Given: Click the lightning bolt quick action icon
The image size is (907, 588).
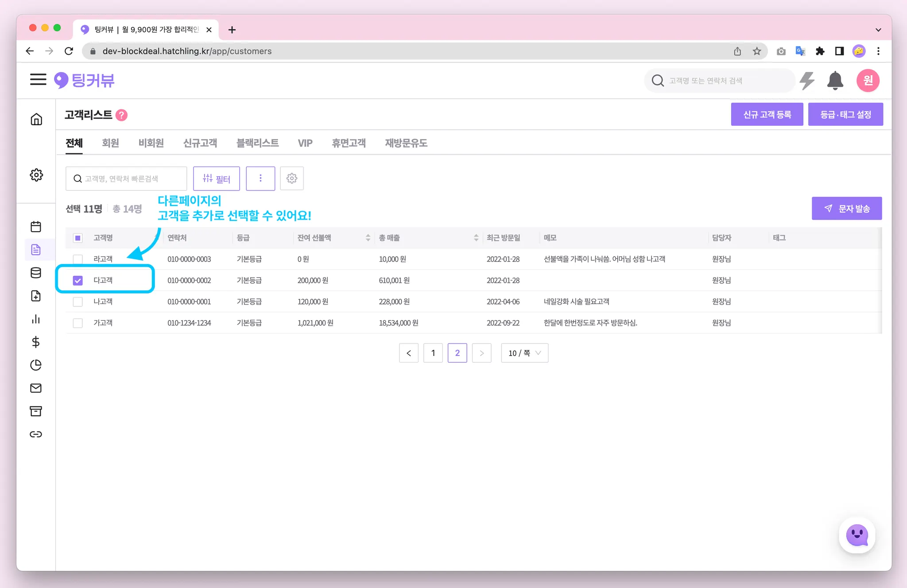Looking at the screenshot, I should pyautogui.click(x=807, y=81).
